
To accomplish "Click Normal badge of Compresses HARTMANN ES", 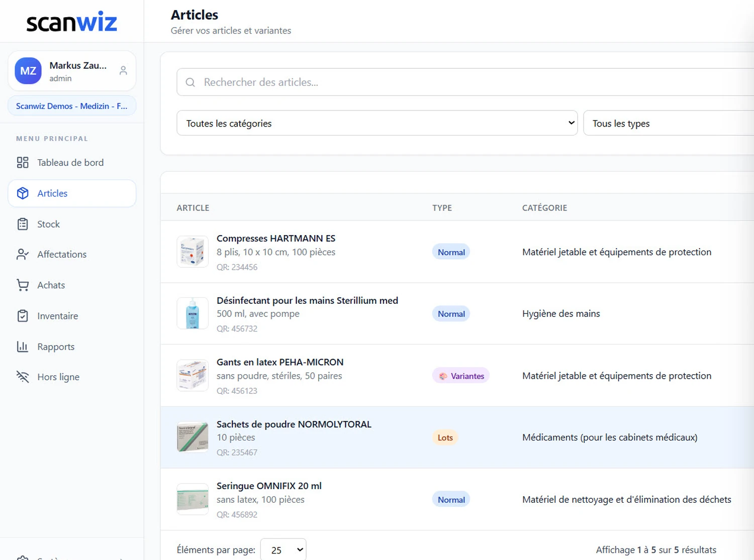I will pos(451,252).
